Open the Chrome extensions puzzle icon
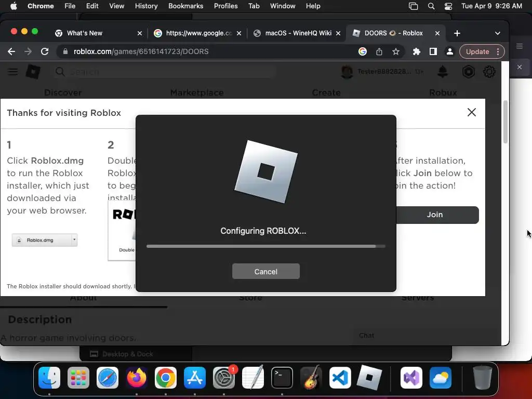The height and width of the screenshot is (399, 532). click(x=416, y=51)
